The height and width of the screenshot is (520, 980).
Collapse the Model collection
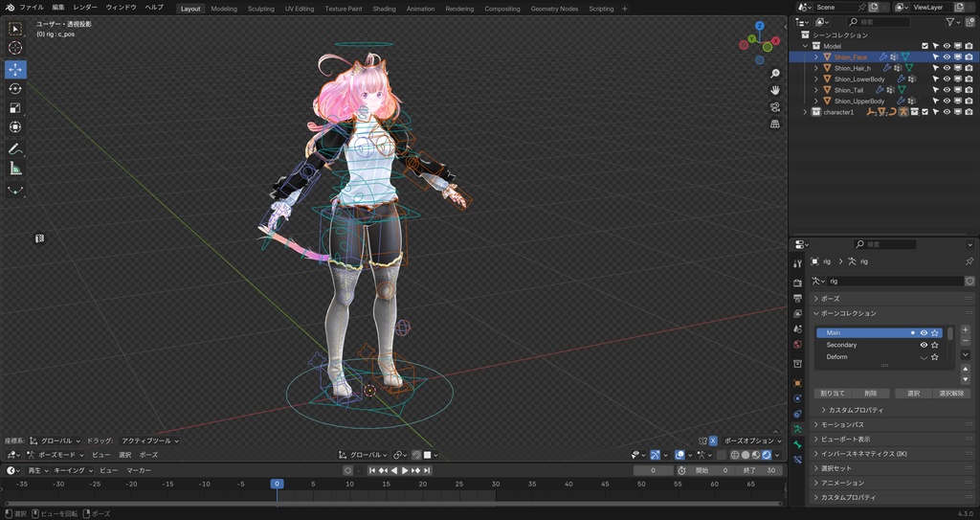point(805,46)
